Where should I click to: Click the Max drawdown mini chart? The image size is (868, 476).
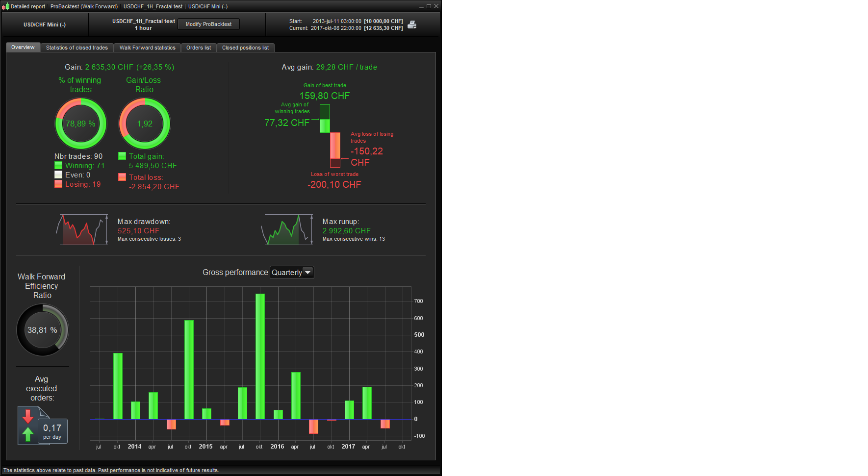point(82,229)
